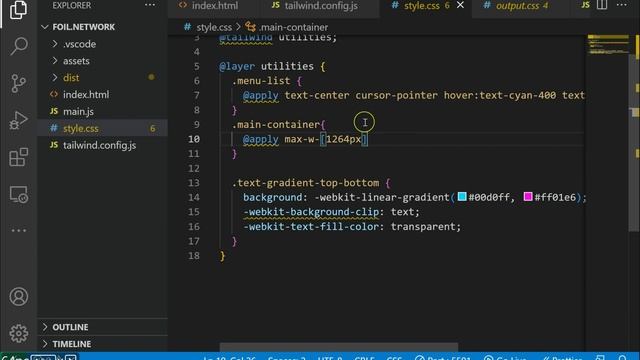Open the Extensions view
The height and width of the screenshot is (360, 640).
(x=18, y=157)
